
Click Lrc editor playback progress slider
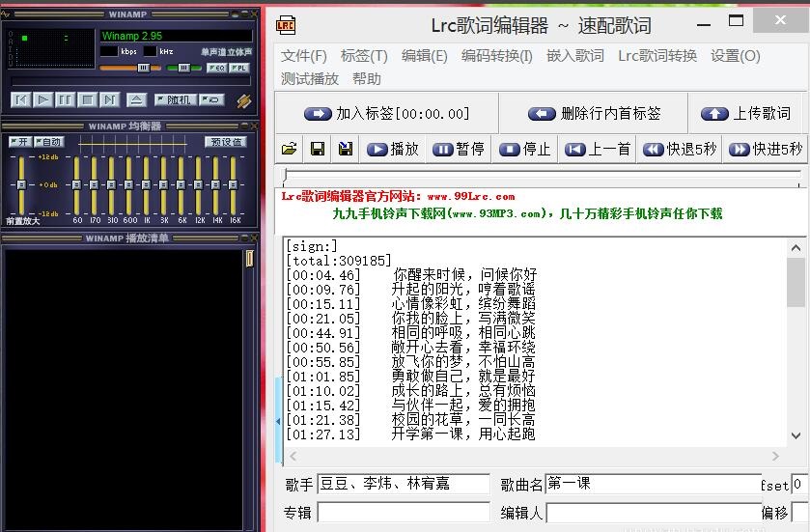[542, 176]
